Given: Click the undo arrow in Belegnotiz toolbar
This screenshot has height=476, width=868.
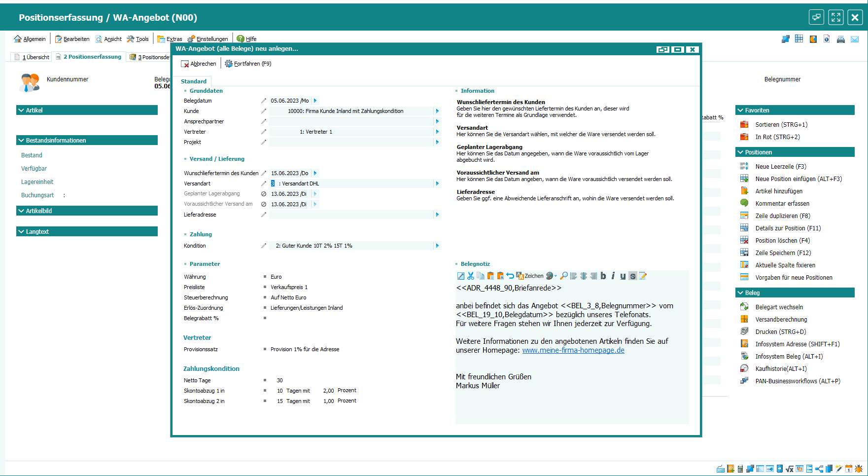Looking at the screenshot, I should tap(510, 276).
